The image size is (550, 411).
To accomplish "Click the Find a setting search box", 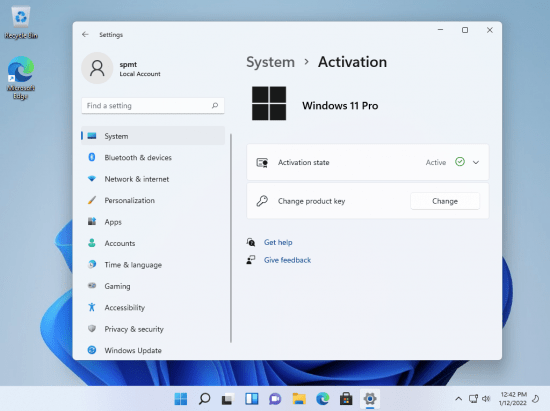I will click(153, 106).
